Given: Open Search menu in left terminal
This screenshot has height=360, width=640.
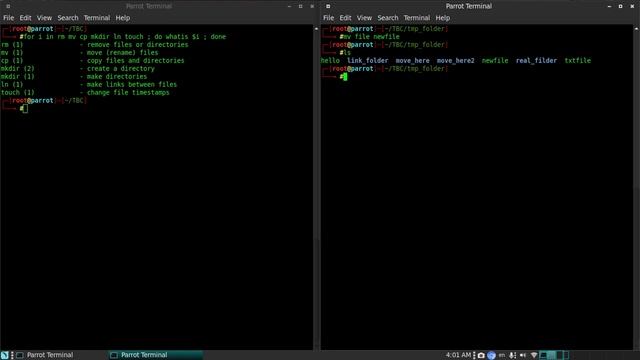Looking at the screenshot, I should [x=68, y=18].
